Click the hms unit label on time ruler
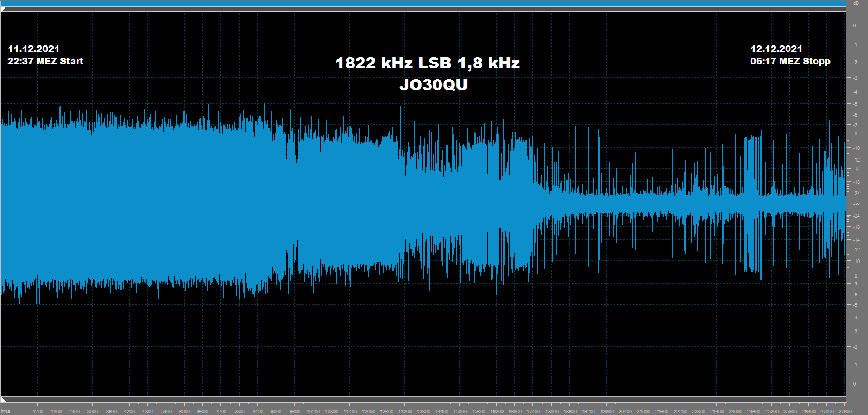The image size is (868, 415). (5, 411)
